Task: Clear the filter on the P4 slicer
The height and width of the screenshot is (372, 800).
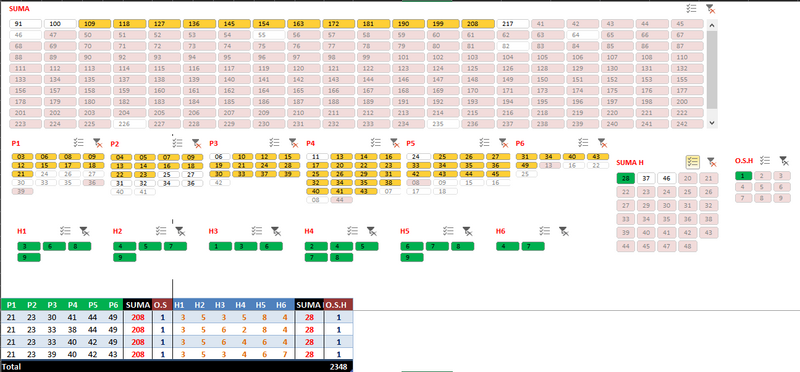Action: click(x=395, y=143)
